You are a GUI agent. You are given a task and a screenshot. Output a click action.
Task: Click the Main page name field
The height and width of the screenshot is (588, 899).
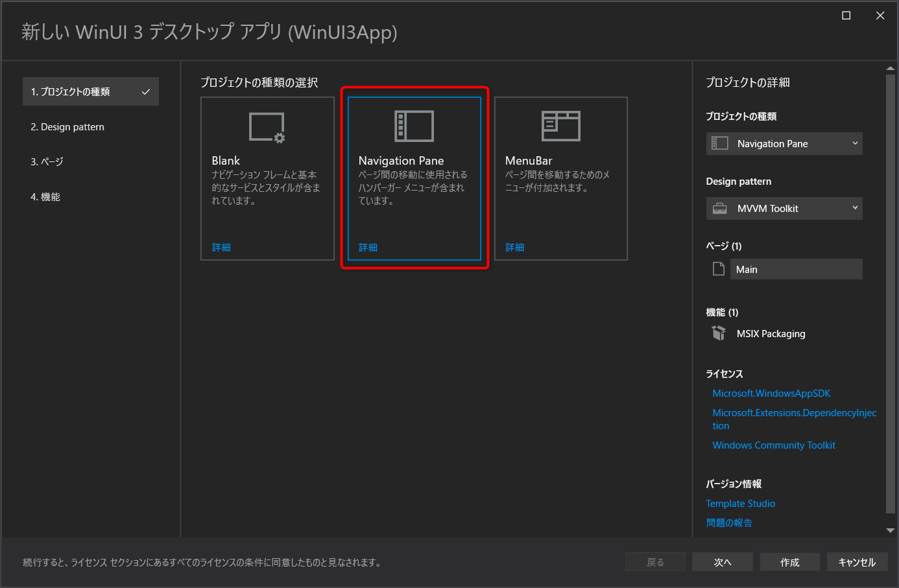pyautogui.click(x=797, y=269)
